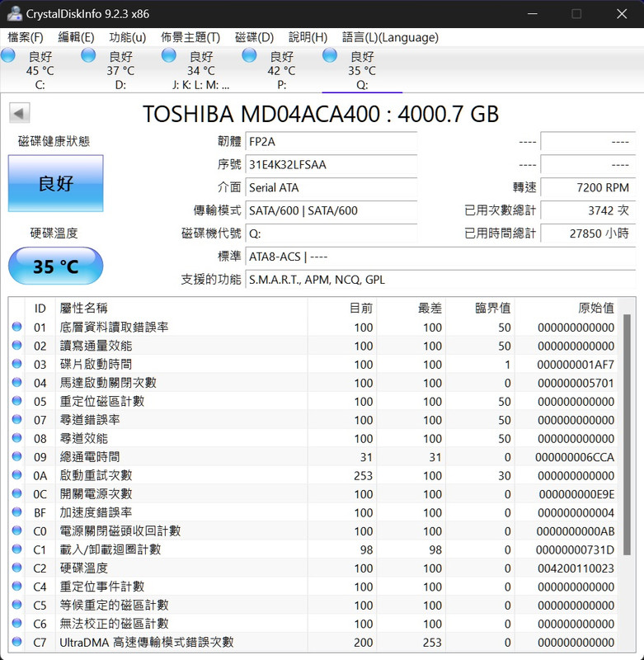Click the status dot for attribute C1
Image resolution: width=644 pixels, height=660 pixels.
click(16, 549)
